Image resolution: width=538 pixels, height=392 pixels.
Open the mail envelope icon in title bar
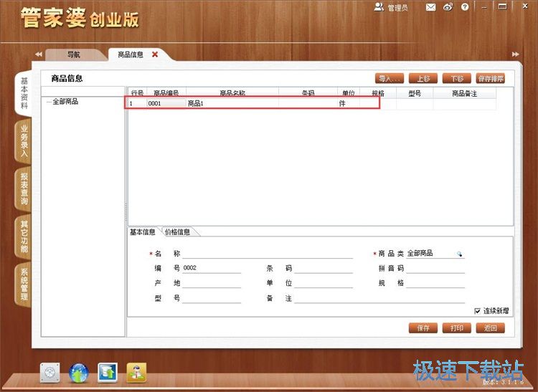(430, 7)
